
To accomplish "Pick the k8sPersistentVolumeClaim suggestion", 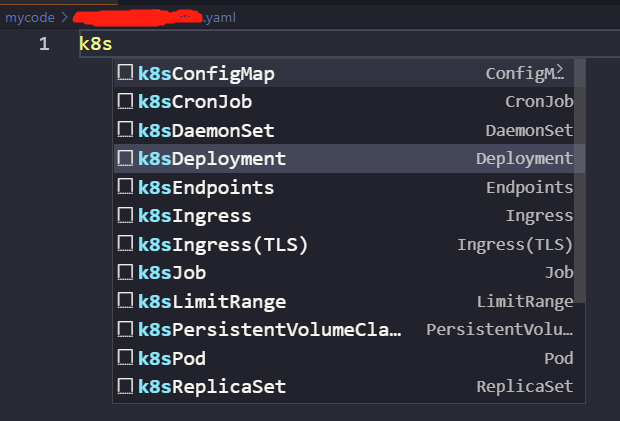I will [x=270, y=329].
